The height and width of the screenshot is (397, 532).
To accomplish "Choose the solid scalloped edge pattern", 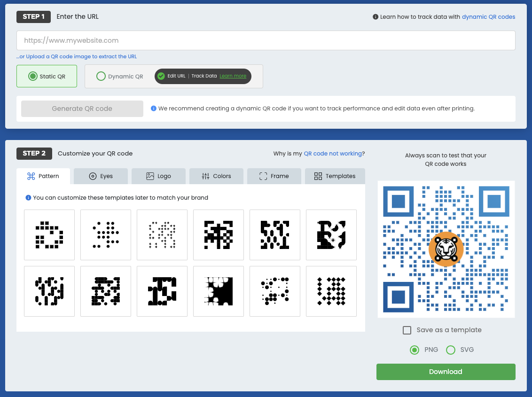I will 219,291.
